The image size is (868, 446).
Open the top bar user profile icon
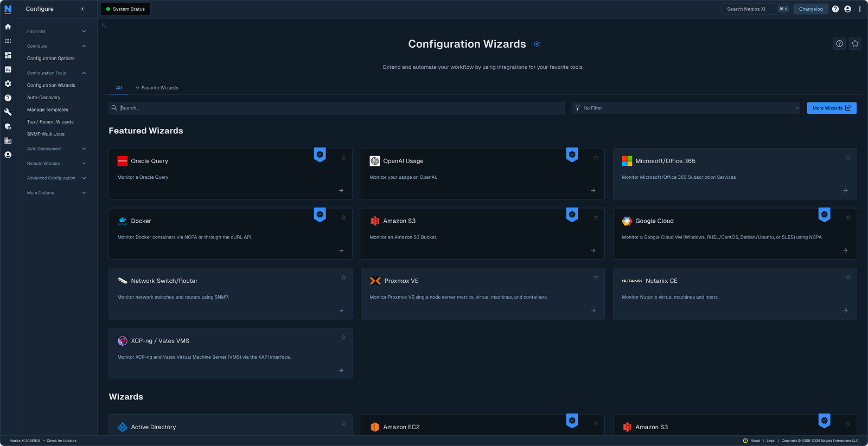pos(847,9)
